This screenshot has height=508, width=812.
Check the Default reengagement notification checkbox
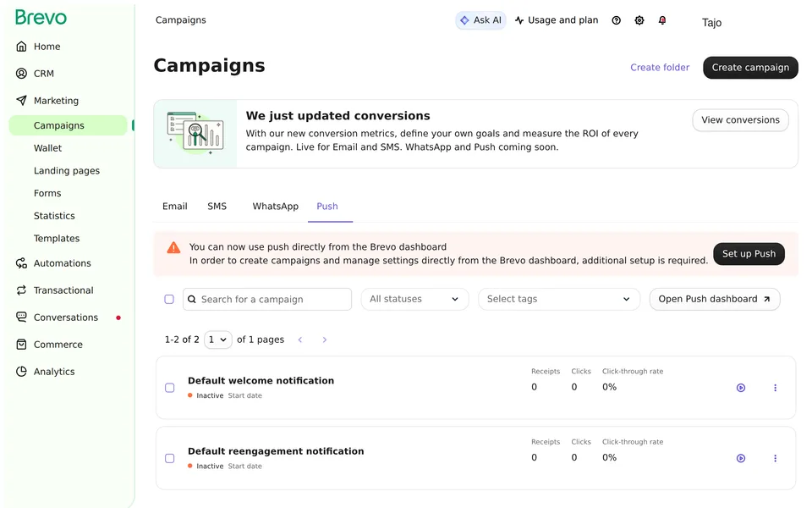[x=170, y=458]
